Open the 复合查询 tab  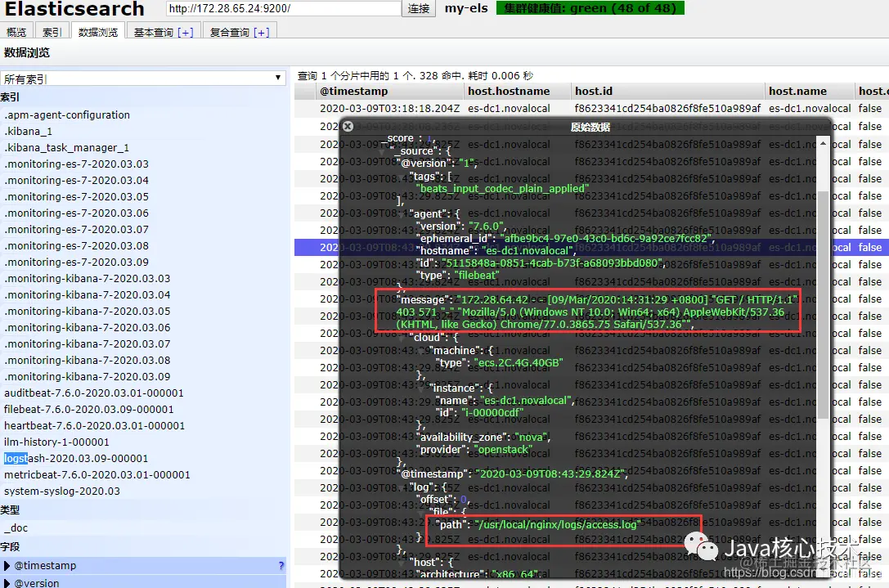229,33
